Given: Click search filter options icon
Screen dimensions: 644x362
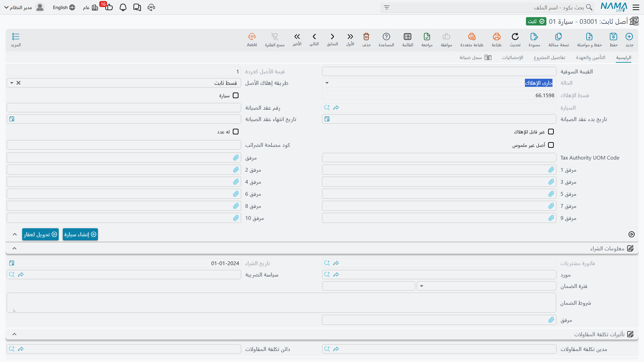Looking at the screenshot, I should coord(387,7).
